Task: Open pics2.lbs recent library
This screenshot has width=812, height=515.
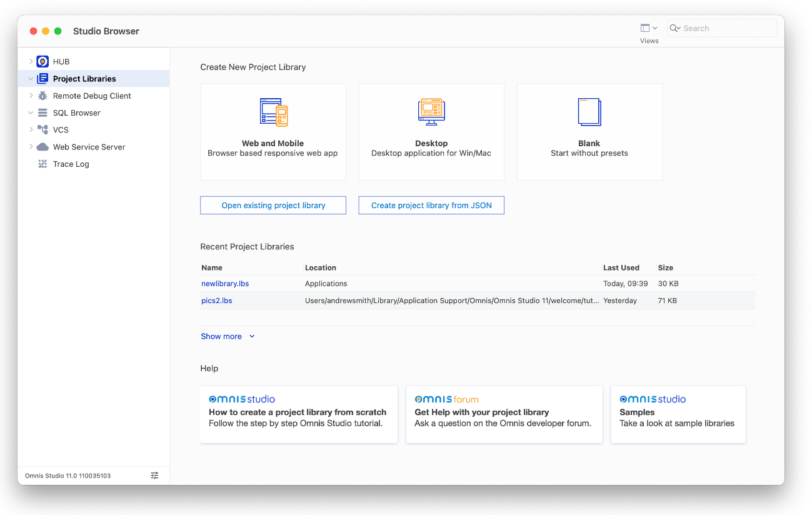Action: tap(217, 301)
